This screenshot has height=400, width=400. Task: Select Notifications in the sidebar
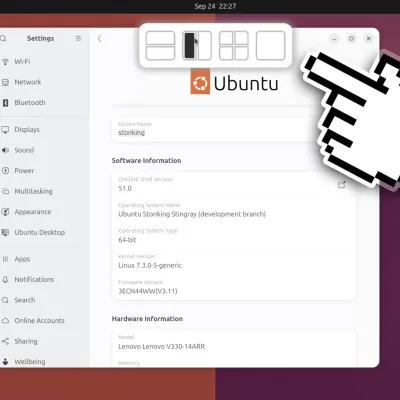point(40,280)
